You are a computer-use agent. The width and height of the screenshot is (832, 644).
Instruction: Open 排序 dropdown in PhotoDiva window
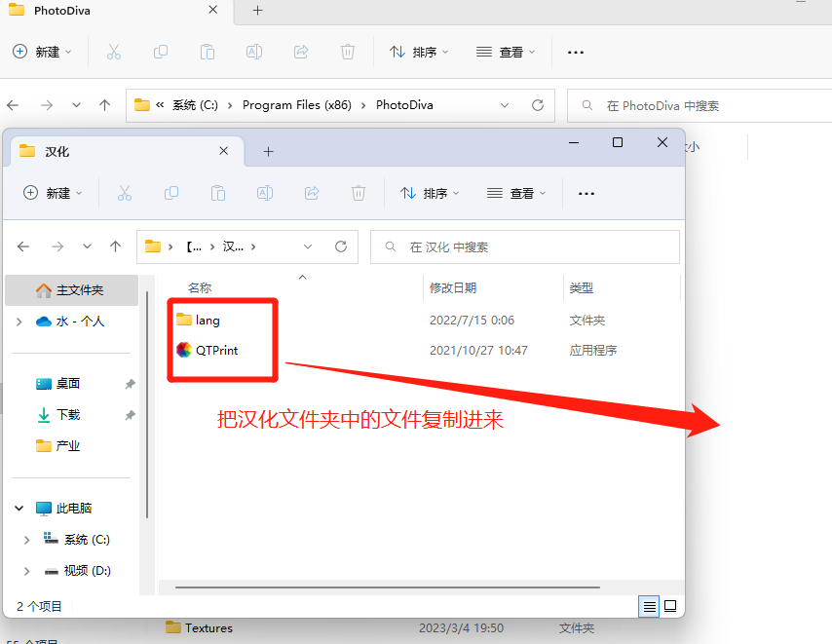click(x=419, y=52)
